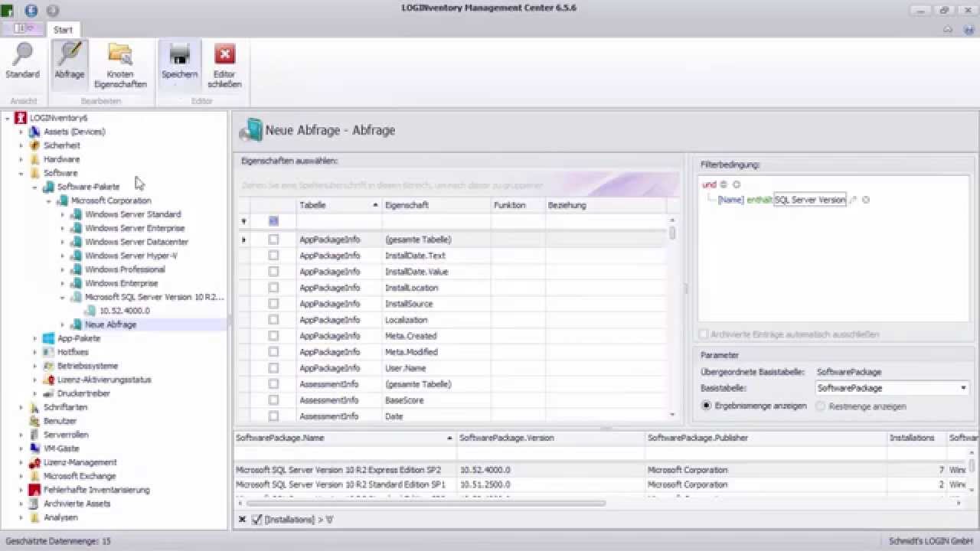Close the editor with Editor schließen

(224, 66)
